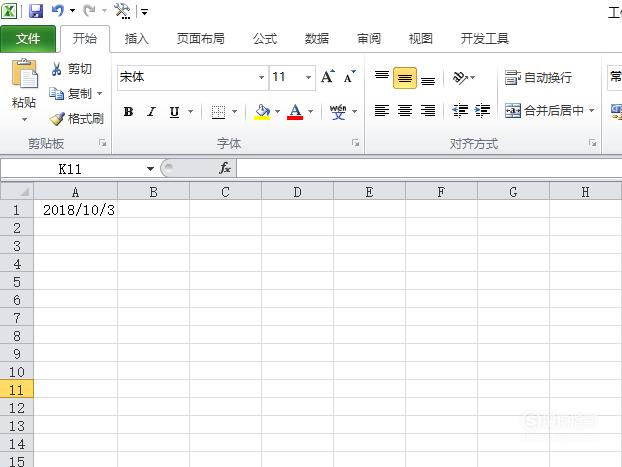Click the decrease indent icon
The width and height of the screenshot is (622, 467).
[x=460, y=110]
